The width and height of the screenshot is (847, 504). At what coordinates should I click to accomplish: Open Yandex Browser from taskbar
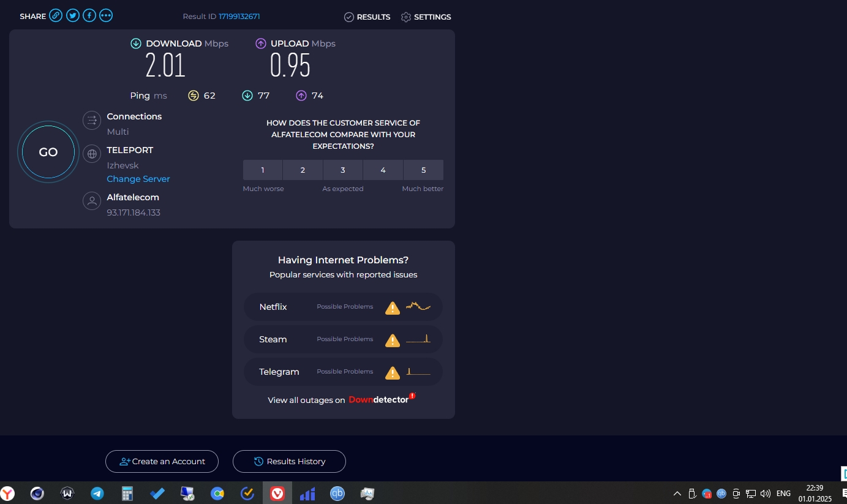[x=7, y=493]
